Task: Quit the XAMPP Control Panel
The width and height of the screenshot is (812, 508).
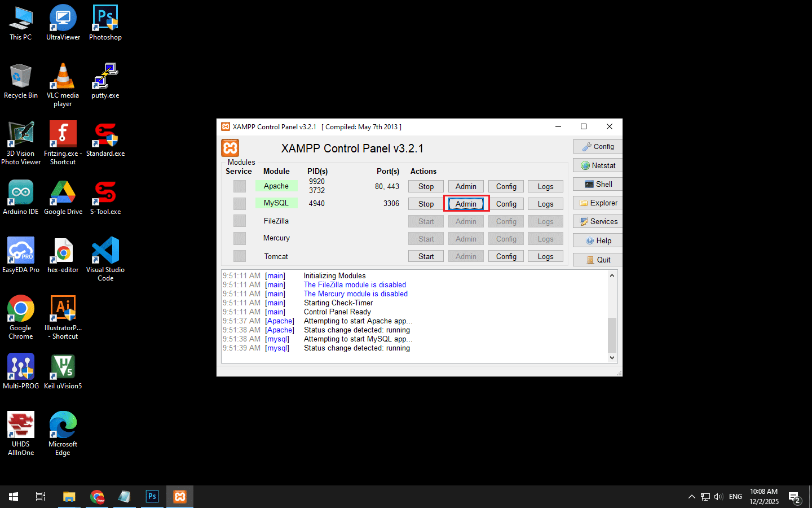Action: [x=598, y=260]
